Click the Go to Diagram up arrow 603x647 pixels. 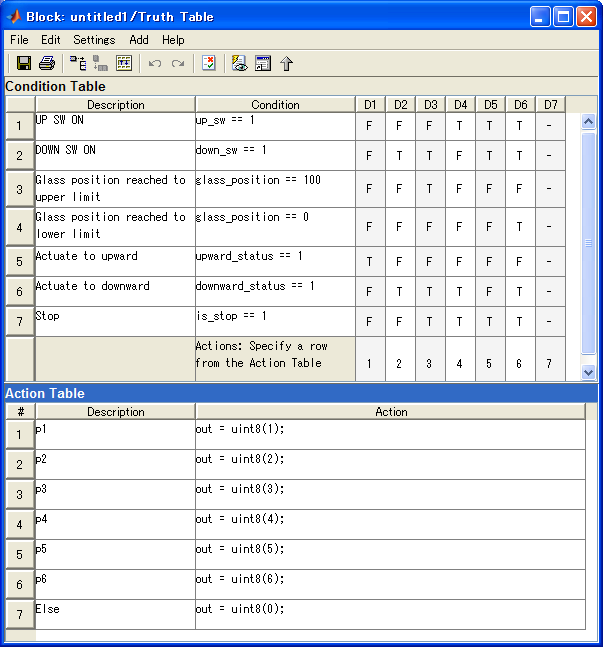coord(287,64)
